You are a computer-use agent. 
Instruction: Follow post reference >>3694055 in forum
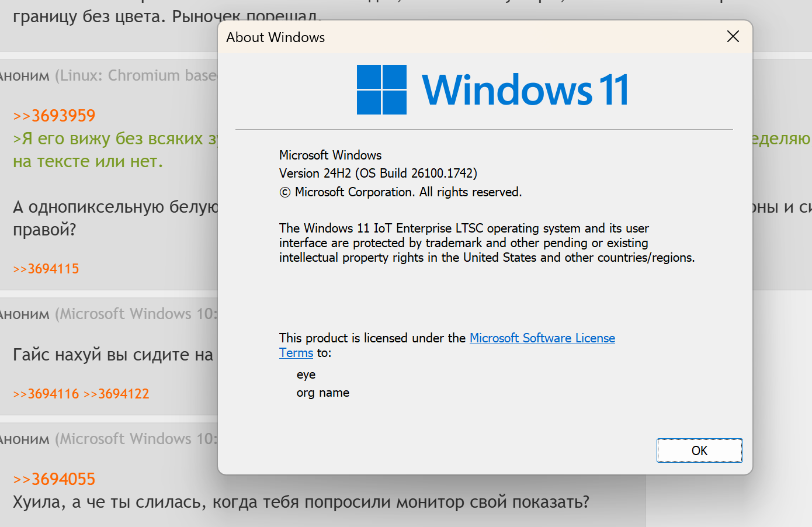tap(54, 479)
